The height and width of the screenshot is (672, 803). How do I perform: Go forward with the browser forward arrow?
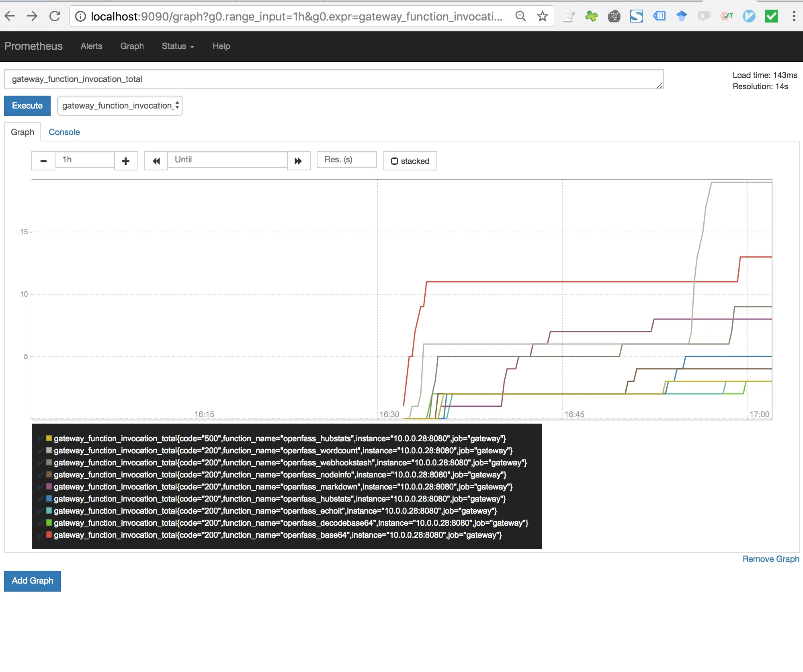tap(32, 16)
